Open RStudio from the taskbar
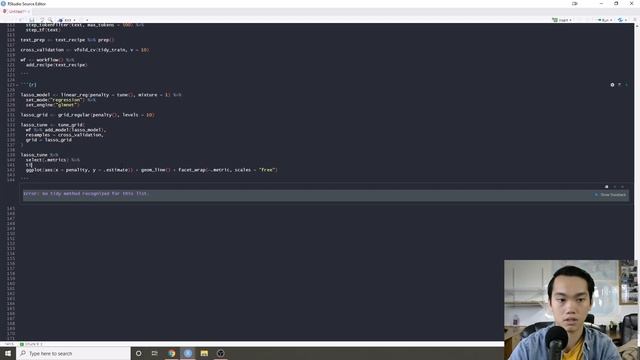Viewport: 640px width, 360px height. click(188, 353)
